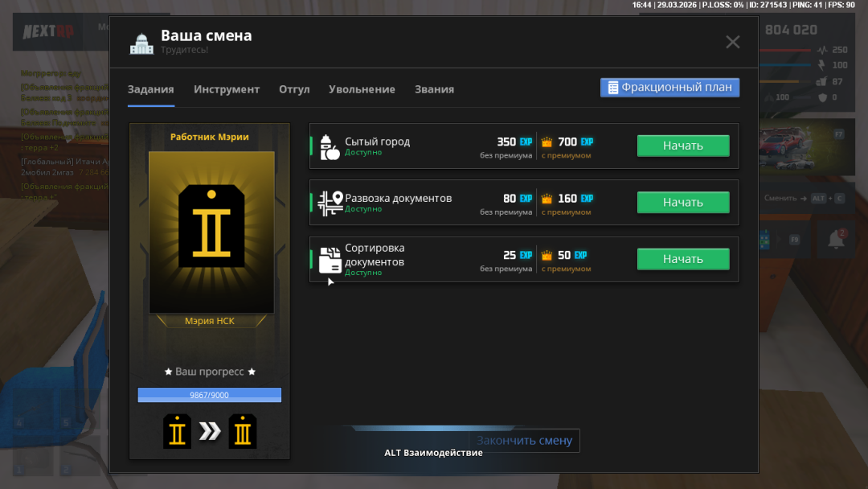The width and height of the screenshot is (868, 489).
Task: Click the large rank II badge emblem
Action: pyautogui.click(x=211, y=226)
